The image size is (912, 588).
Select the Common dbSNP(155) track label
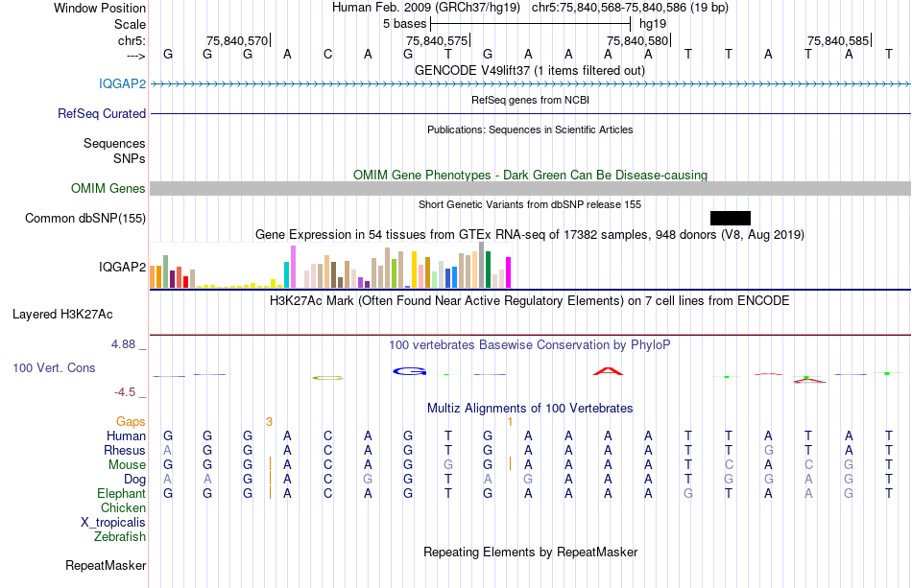(84, 219)
